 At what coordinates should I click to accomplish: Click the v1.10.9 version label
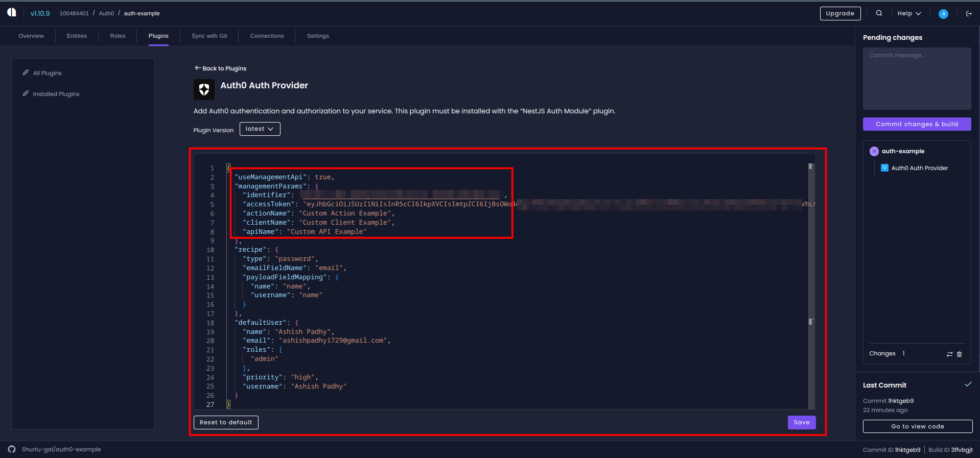(x=40, y=13)
